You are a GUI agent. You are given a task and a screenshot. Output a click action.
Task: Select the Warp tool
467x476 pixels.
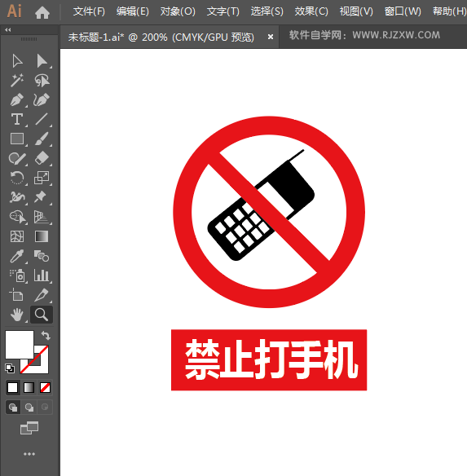click(x=17, y=197)
